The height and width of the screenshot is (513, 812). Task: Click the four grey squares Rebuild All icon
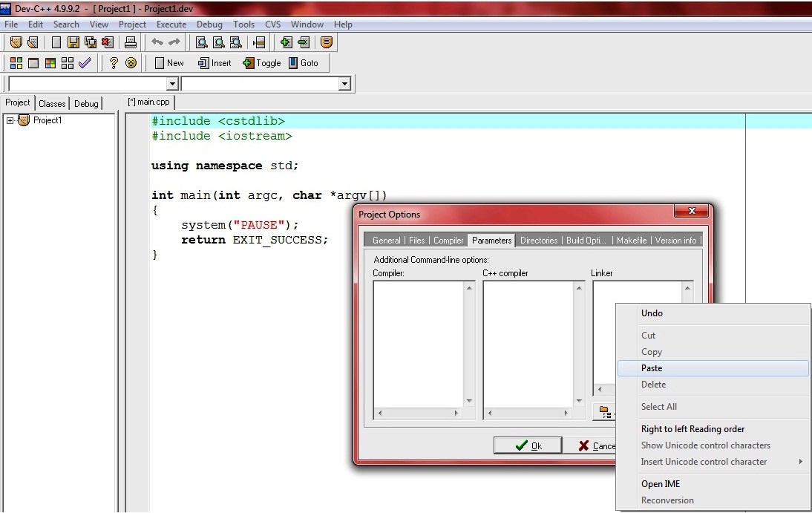(x=68, y=63)
